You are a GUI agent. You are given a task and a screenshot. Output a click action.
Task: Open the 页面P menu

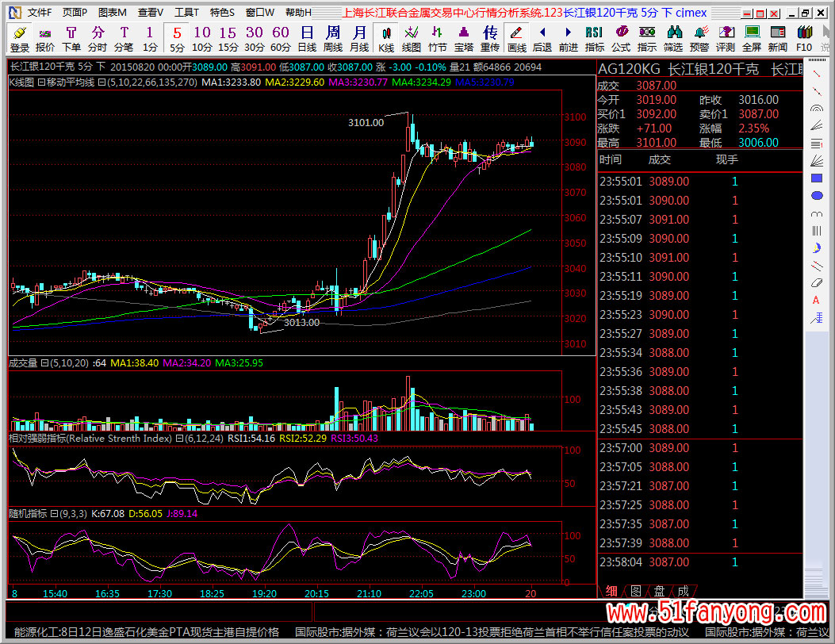tap(75, 12)
